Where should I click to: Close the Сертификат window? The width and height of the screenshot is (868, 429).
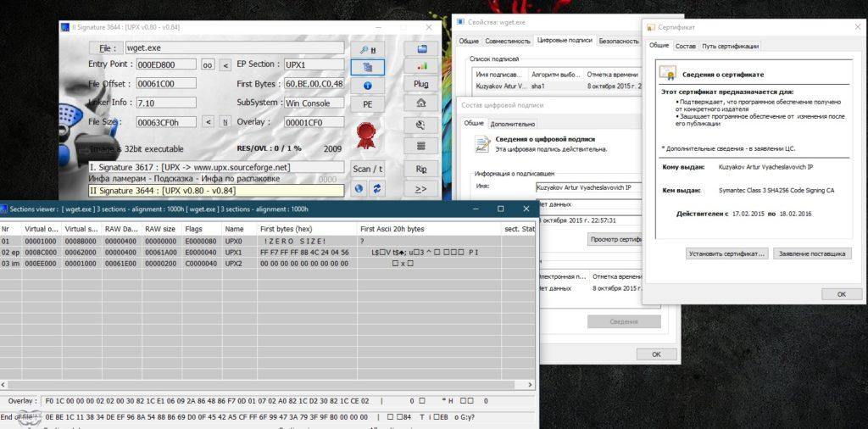858,26
